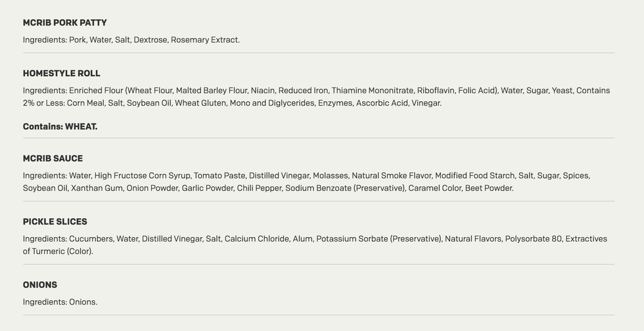
Task: Click the of Turmeric (Color) text
Action: tap(58, 252)
